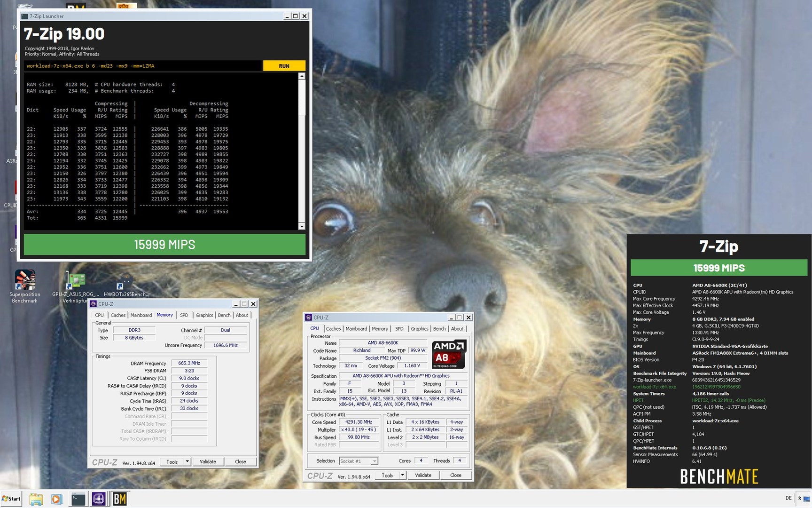Select CPU tab in right CPU-Z window
Image resolution: width=812 pixels, height=508 pixels.
[314, 328]
